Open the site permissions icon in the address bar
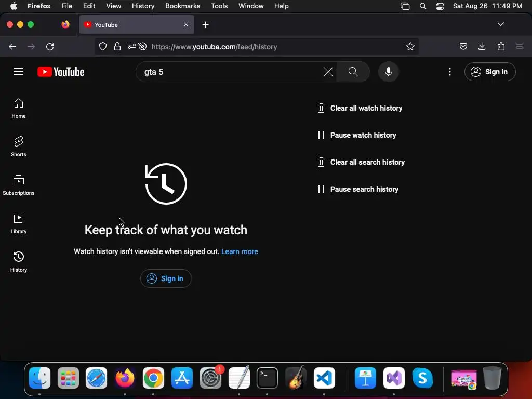 pos(131,46)
